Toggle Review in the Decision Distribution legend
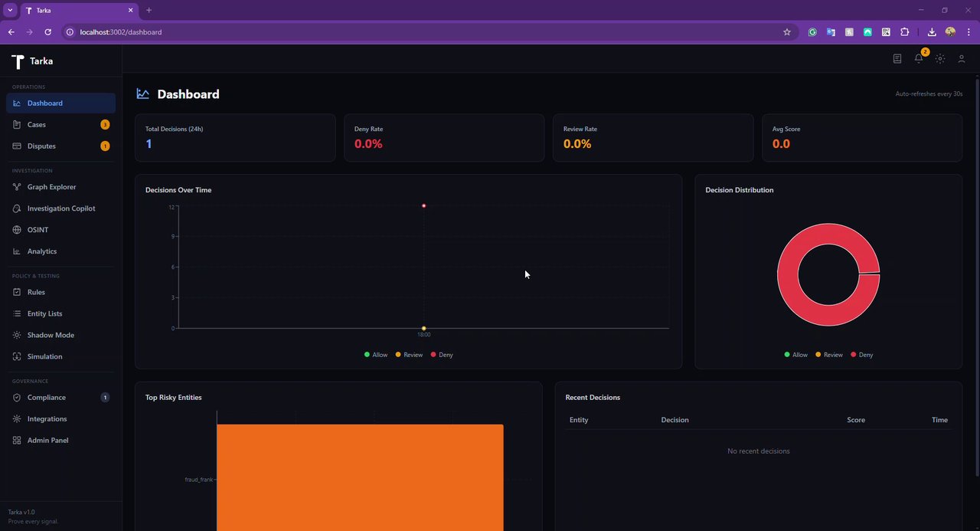Screen dimensions: 980x531 [x=829, y=355]
